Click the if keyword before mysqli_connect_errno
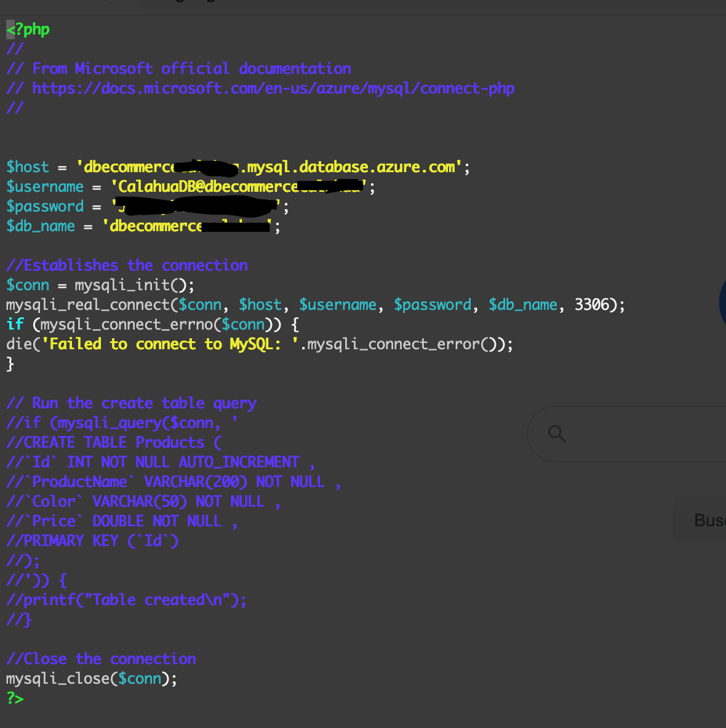 click(x=15, y=324)
